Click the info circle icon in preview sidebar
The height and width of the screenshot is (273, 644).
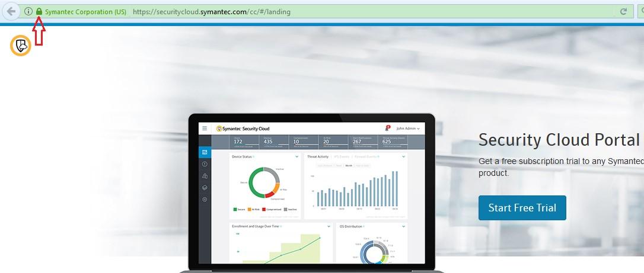click(205, 164)
